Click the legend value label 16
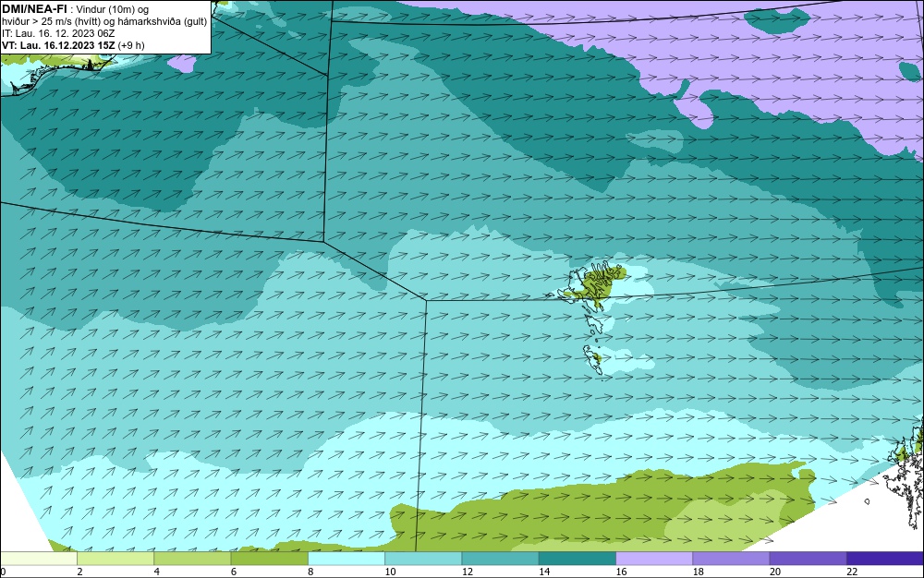The image size is (924, 578). point(622,572)
